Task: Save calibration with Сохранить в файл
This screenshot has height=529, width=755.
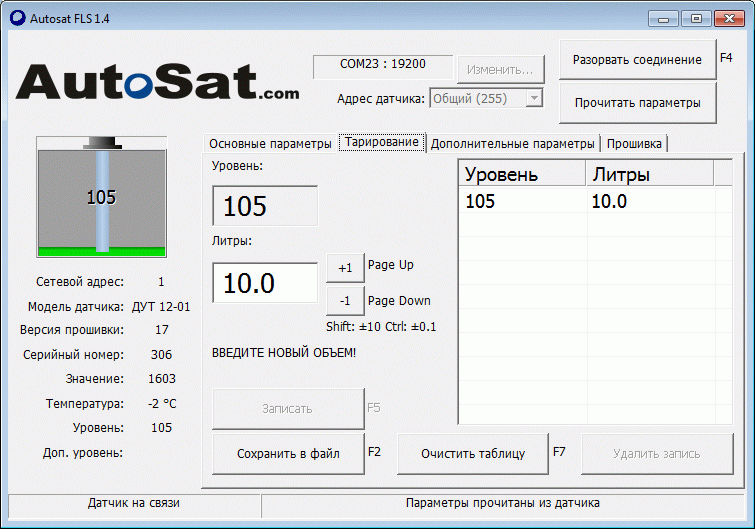Action: [288, 453]
